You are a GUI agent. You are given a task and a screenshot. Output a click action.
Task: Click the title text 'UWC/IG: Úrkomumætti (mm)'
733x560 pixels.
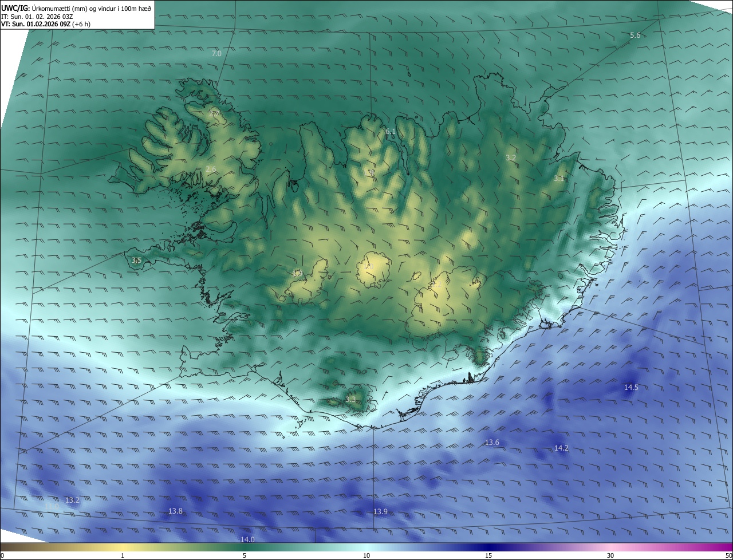(45, 7)
